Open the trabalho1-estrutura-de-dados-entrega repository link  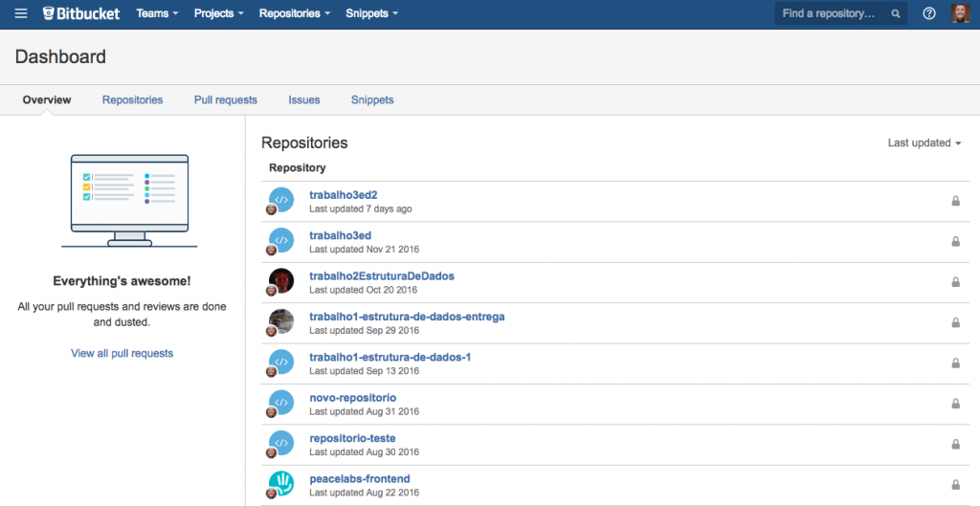tap(407, 317)
